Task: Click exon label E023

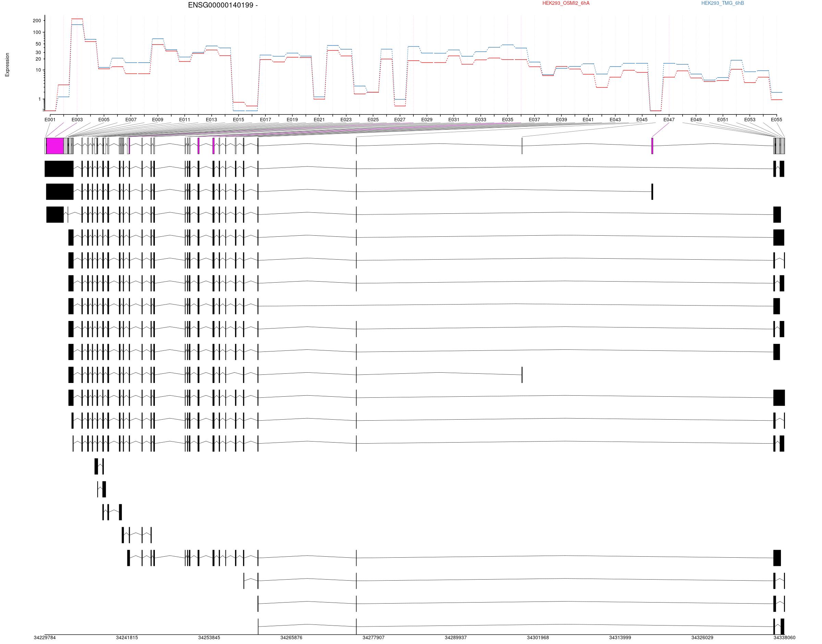Action: click(x=346, y=120)
